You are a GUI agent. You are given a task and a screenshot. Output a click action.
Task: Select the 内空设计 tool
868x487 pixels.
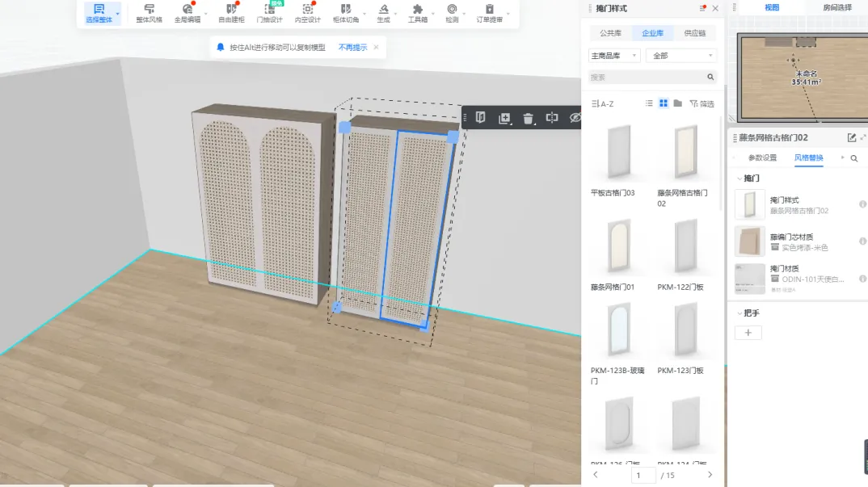click(307, 12)
